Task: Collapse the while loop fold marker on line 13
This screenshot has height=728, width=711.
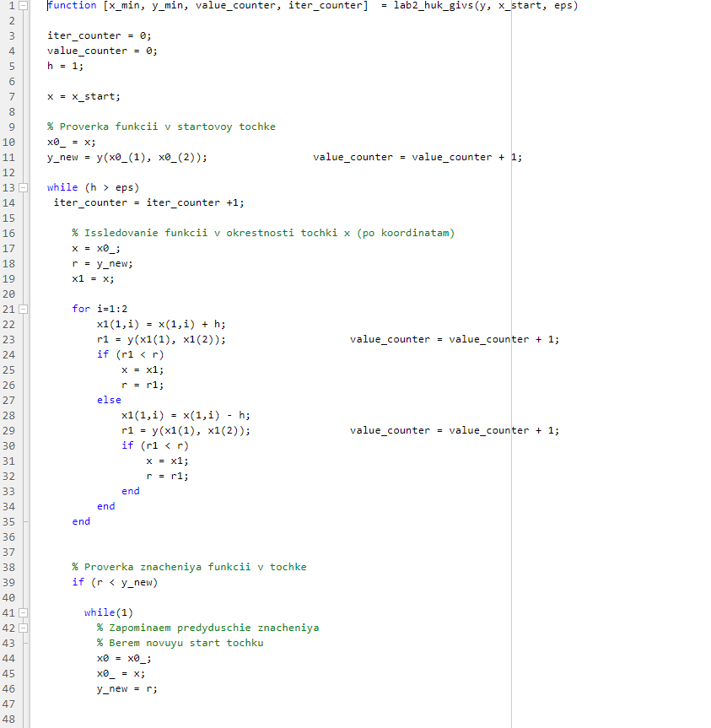Action: (x=23, y=187)
